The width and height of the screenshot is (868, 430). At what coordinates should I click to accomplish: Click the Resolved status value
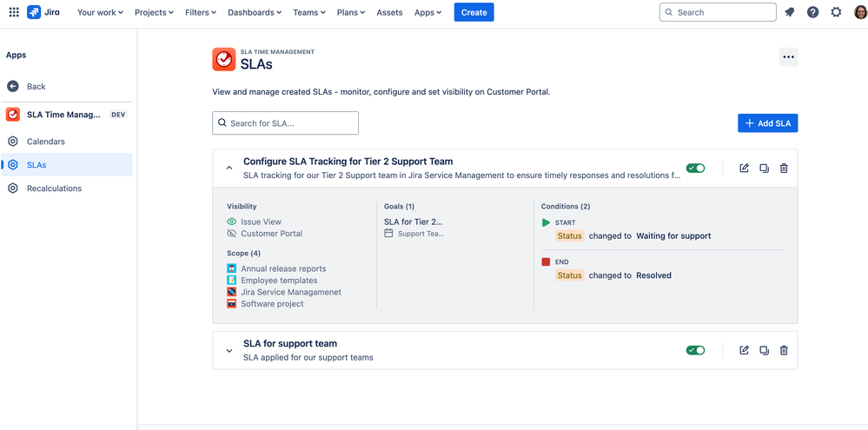coord(653,275)
